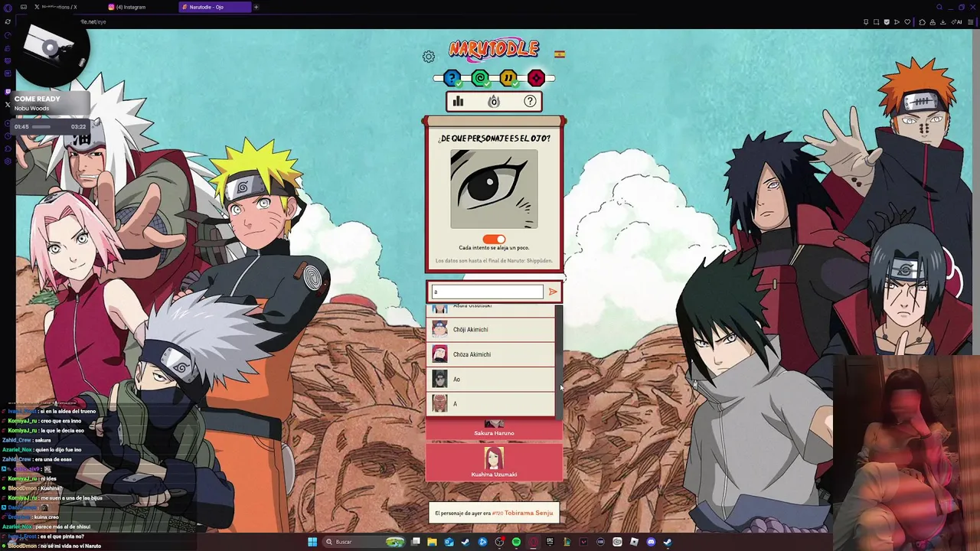Screen dimensions: 980x551
Task: Open the statistics bar-chart icon
Action: [458, 101]
